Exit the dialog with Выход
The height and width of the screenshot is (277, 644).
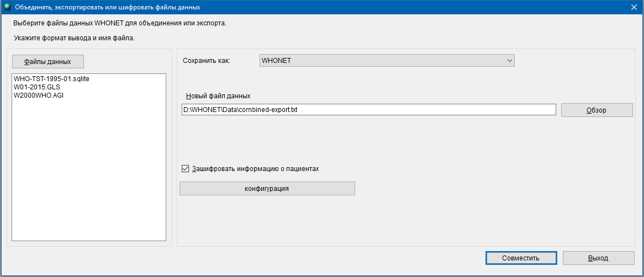[598, 258]
